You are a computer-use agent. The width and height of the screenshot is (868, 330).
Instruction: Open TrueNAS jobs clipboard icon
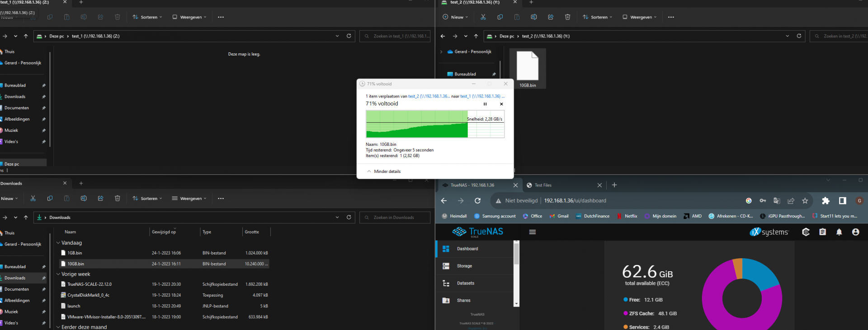[822, 232]
